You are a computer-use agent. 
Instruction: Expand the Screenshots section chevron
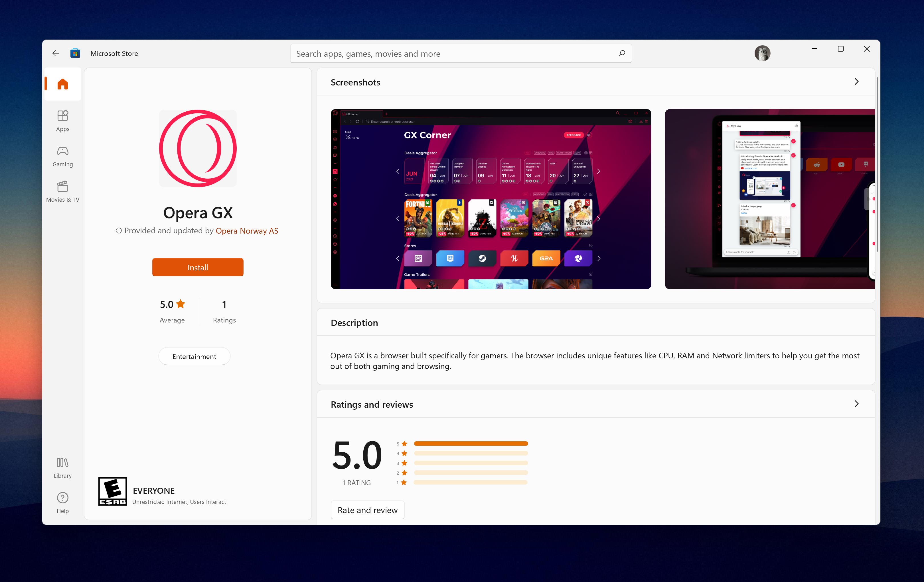pyautogui.click(x=856, y=82)
